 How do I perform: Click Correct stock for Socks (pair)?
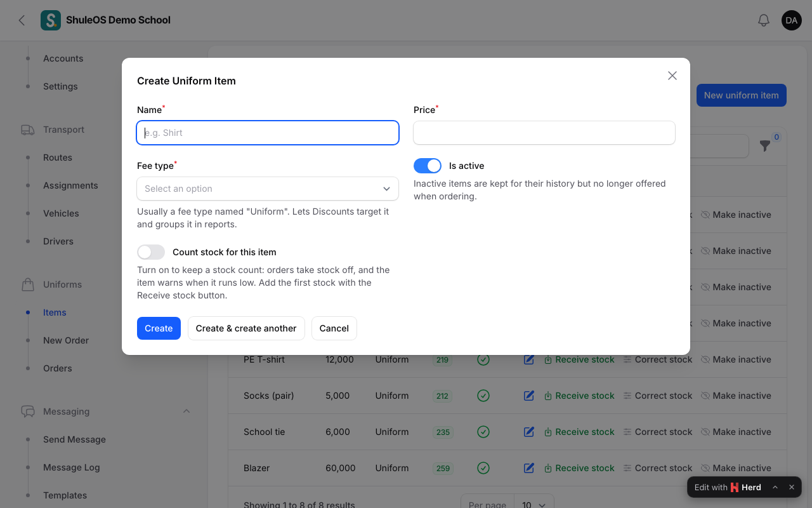[x=657, y=396]
